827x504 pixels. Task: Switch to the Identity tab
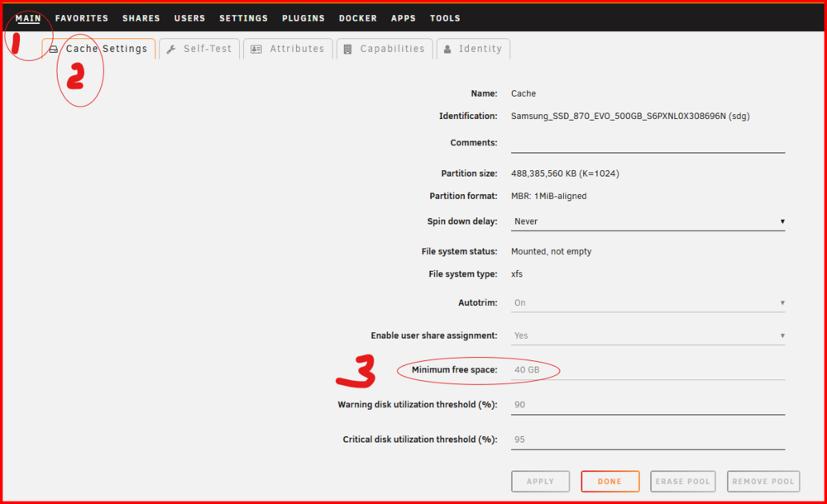473,49
